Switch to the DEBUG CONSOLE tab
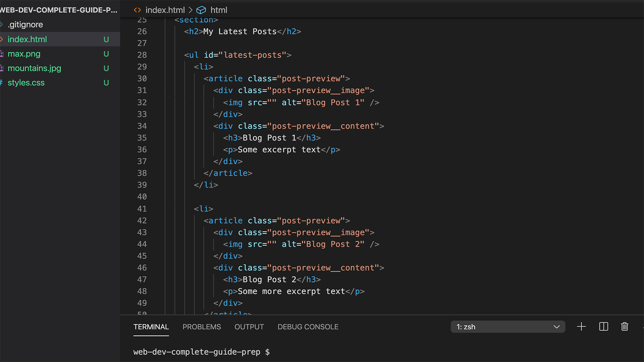Viewport: 644px width, 362px height. [308, 326]
